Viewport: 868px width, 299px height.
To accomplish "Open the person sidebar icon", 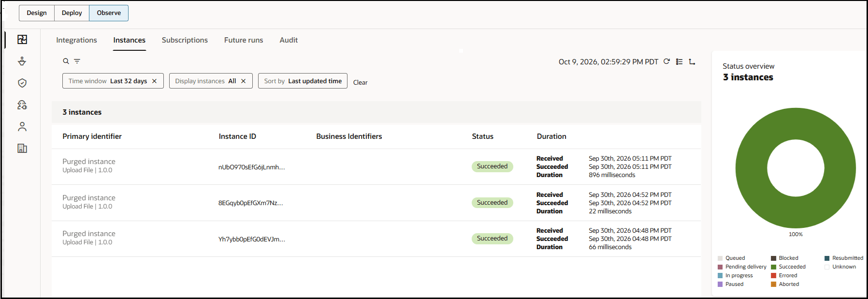I will click(22, 127).
